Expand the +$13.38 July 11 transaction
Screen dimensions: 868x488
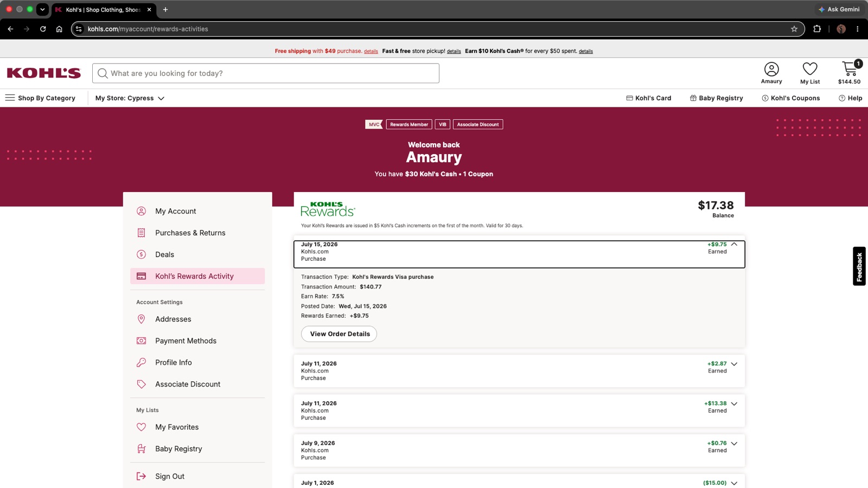tap(734, 404)
